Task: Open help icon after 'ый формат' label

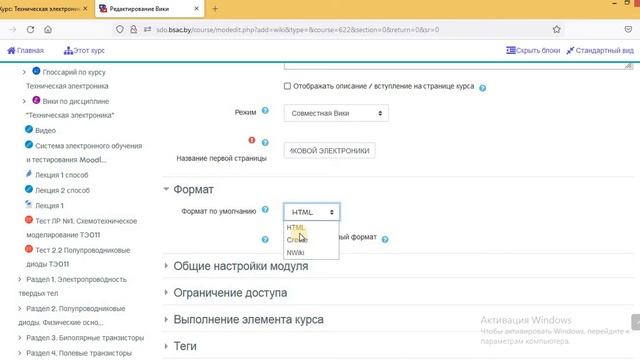Action: click(x=385, y=239)
